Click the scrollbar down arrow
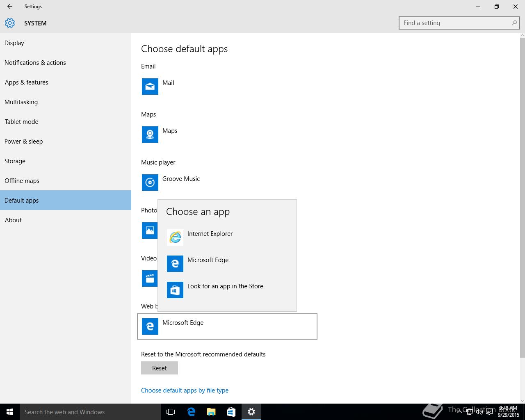The image size is (525, 420). [x=522, y=400]
